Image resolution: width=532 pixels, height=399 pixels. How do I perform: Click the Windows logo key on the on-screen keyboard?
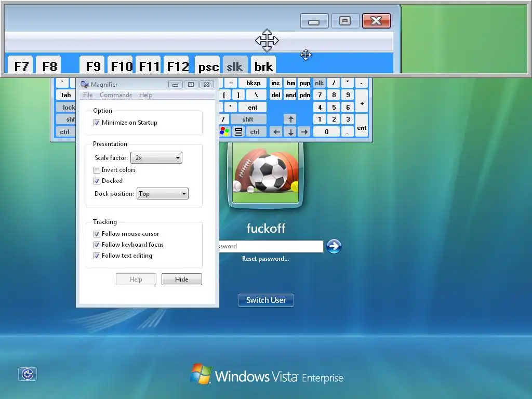pos(224,131)
